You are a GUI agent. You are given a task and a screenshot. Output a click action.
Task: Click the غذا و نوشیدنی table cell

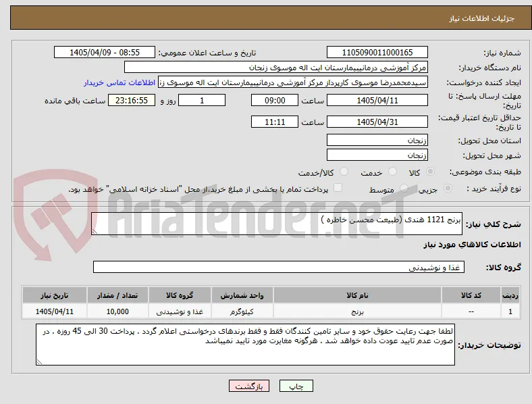tap(180, 311)
